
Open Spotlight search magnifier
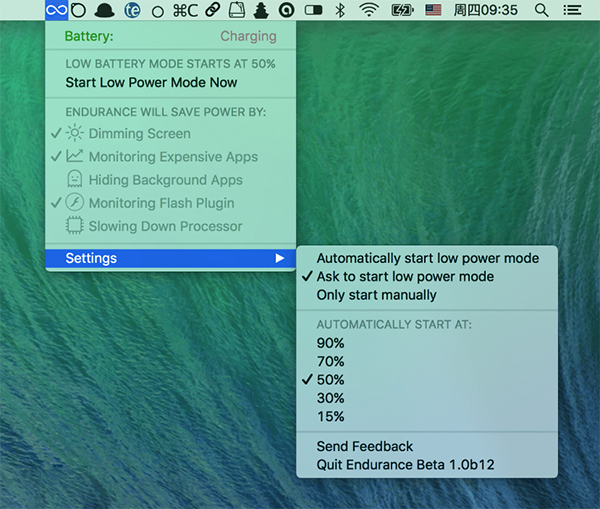(x=541, y=10)
